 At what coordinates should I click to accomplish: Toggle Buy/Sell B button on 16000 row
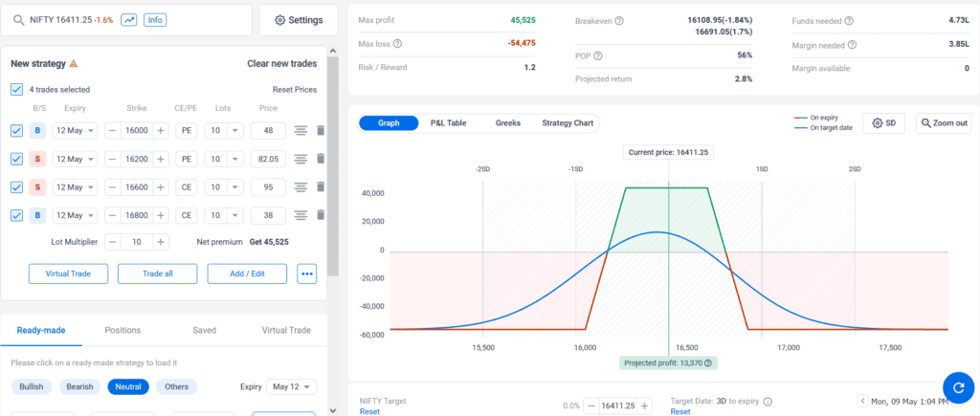click(x=37, y=131)
